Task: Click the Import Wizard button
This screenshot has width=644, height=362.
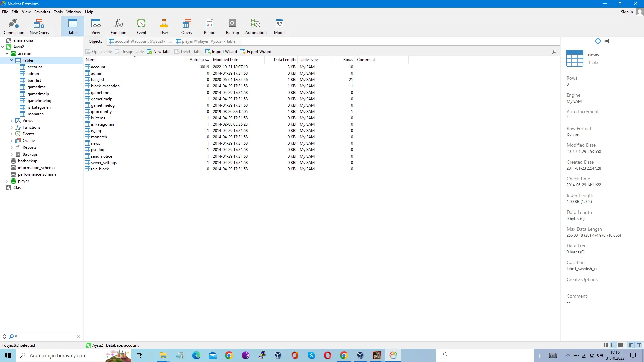Action: 221,52
